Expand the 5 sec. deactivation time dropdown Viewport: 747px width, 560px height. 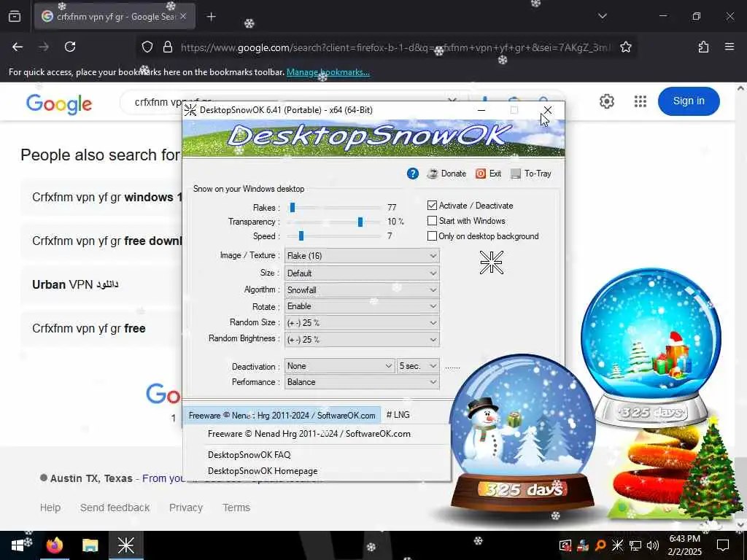point(418,366)
